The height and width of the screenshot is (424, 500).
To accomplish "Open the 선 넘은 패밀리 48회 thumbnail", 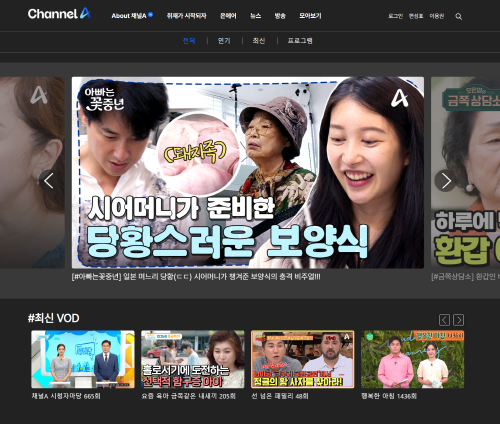I will [302, 359].
